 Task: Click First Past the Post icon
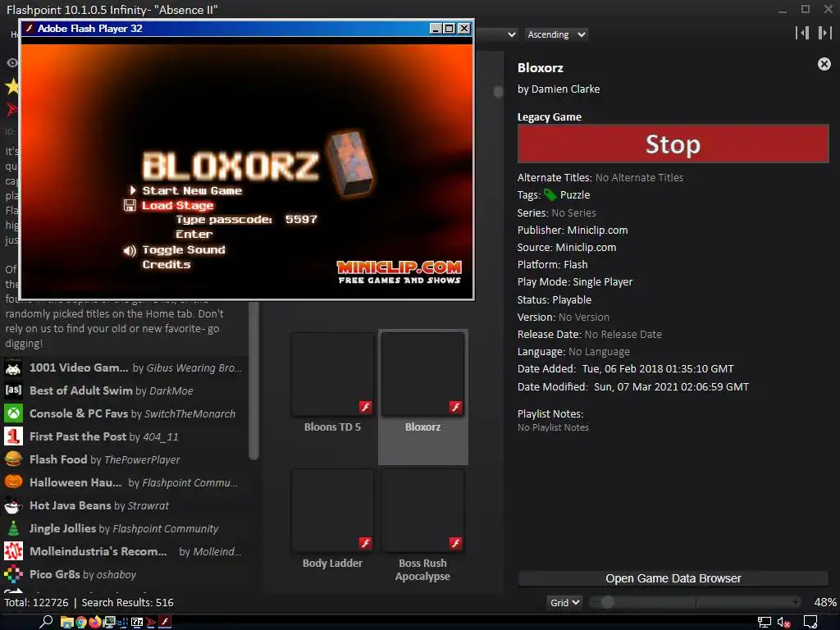[x=13, y=436]
